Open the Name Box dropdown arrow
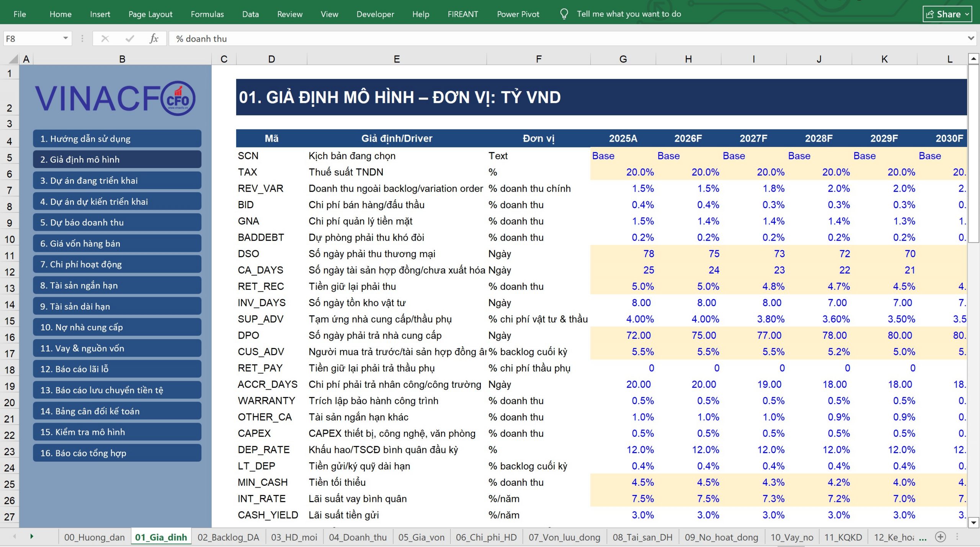The width and height of the screenshot is (980, 547). coord(65,38)
